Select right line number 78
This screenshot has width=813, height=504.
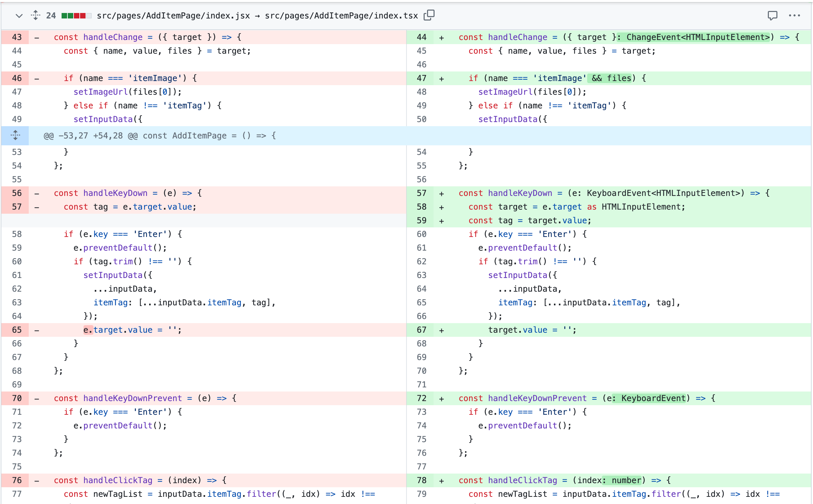[x=421, y=480]
